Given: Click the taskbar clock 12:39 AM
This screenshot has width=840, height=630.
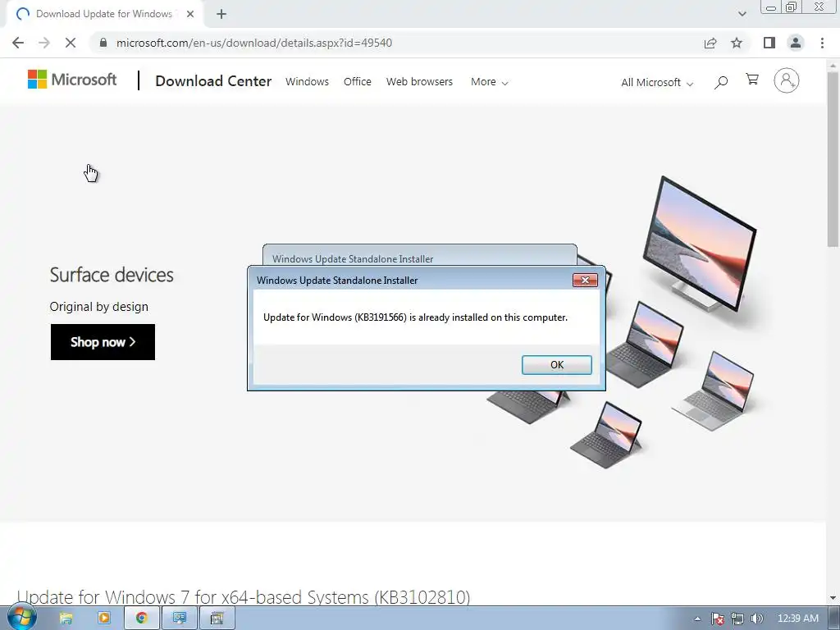Looking at the screenshot, I should click(798, 619).
